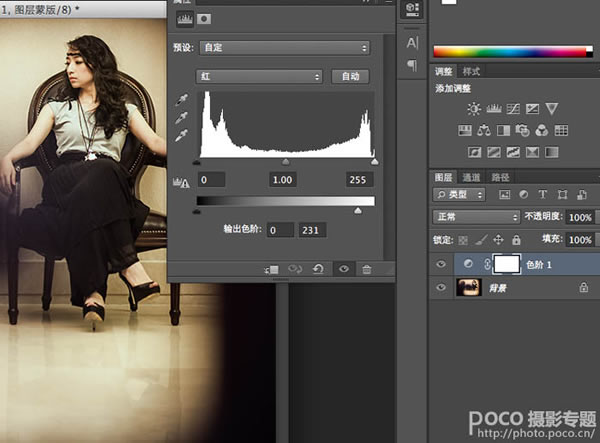Delete the adjustment layer via trash icon
The width and height of the screenshot is (600, 443).
367,269
